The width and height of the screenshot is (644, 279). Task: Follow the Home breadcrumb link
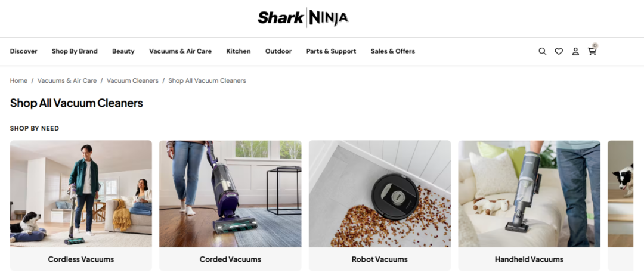[x=18, y=80]
